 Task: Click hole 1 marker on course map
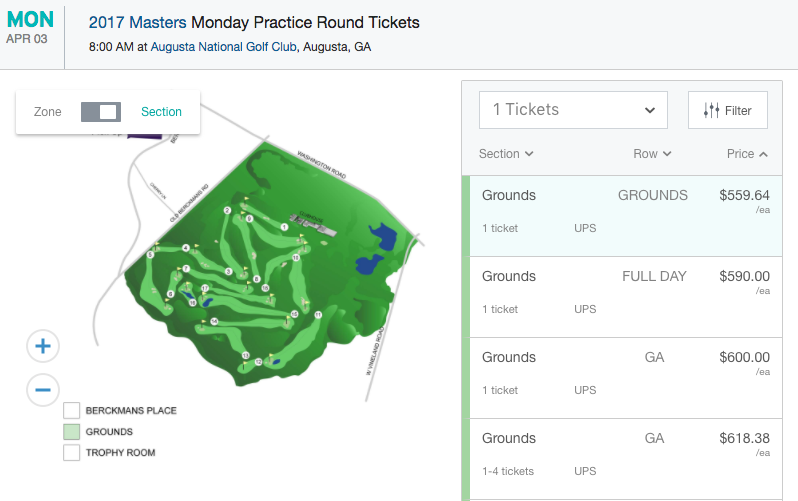pyautogui.click(x=284, y=227)
